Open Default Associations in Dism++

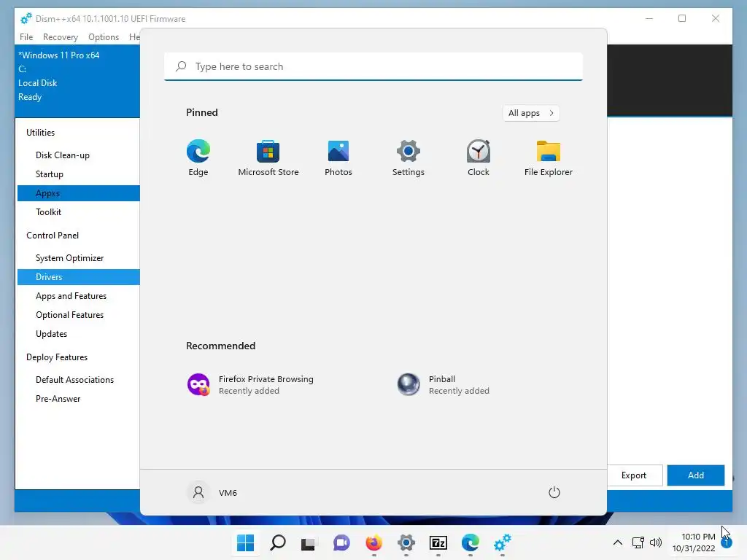click(75, 380)
